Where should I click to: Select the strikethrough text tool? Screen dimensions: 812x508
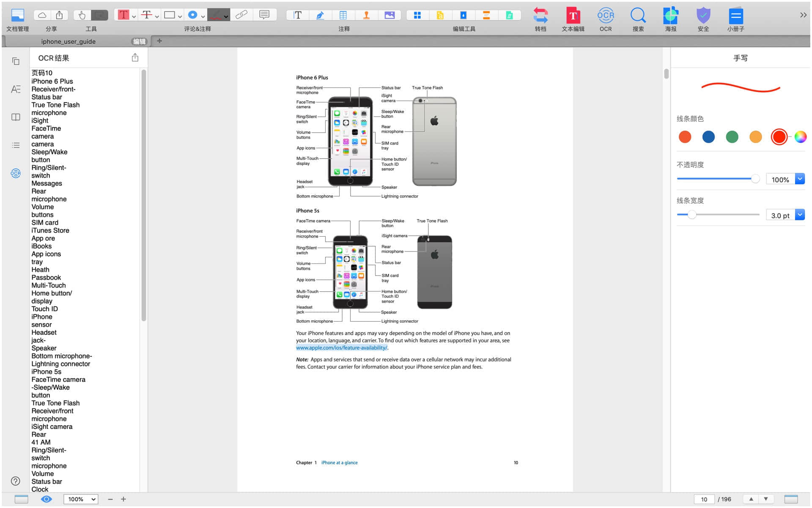(146, 15)
